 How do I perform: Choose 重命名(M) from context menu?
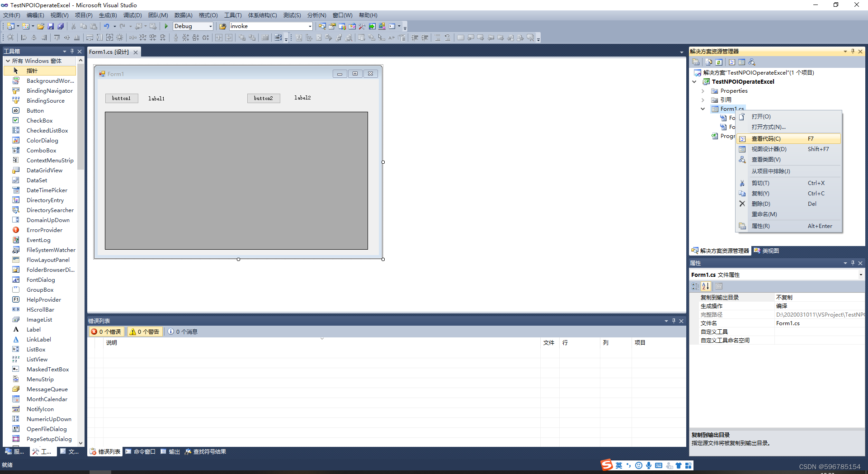[x=789, y=214]
